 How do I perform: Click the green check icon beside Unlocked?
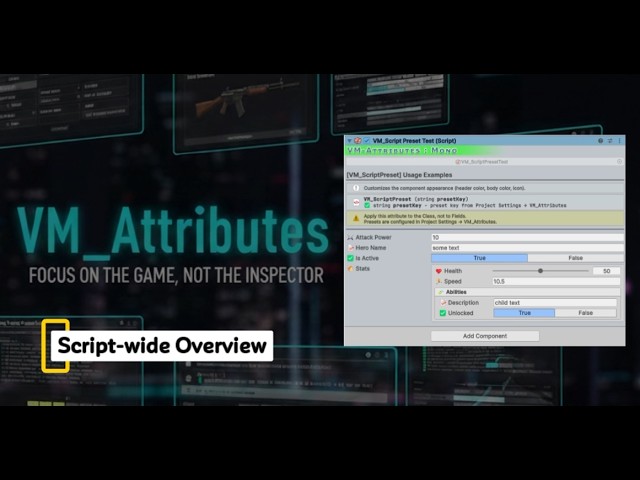[442, 313]
